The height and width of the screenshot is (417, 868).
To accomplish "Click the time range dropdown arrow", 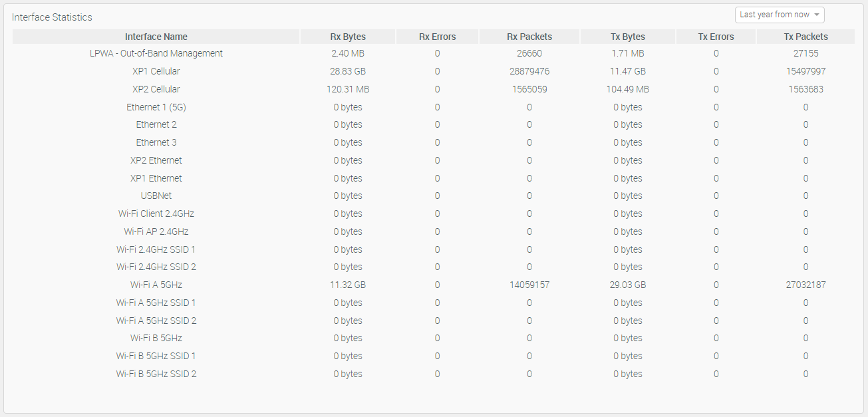I will (816, 15).
